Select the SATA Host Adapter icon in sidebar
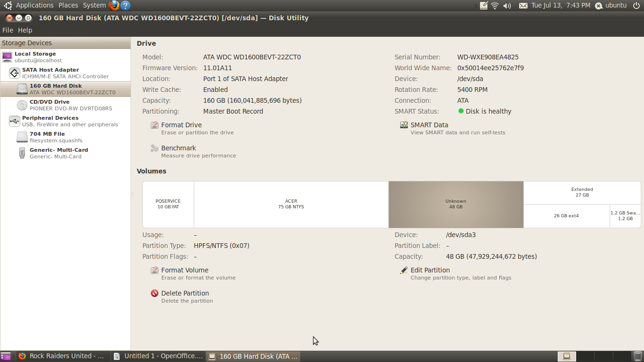Viewport: 644px width, 362px height. pos(15,73)
